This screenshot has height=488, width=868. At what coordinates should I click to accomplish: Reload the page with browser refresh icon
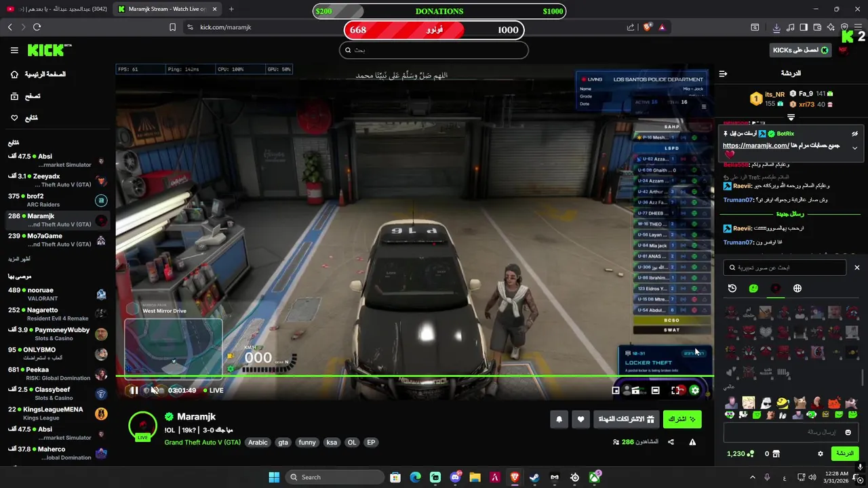37,27
